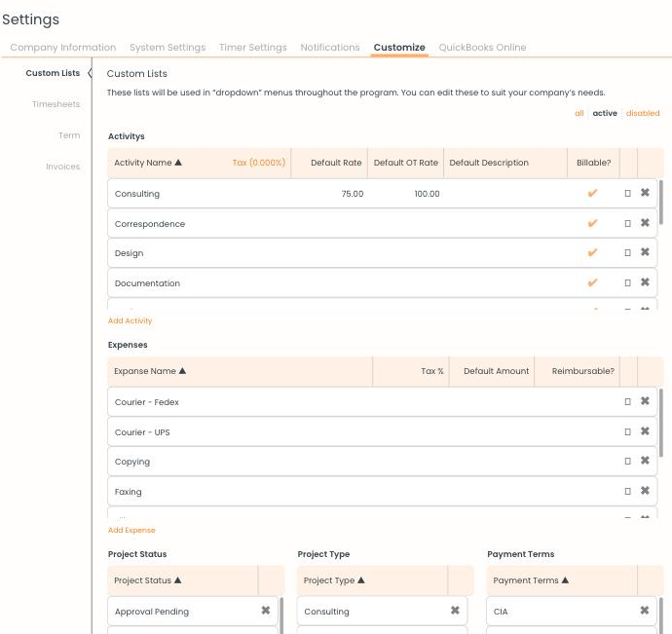
Task: Tick the Faxing expense row checkbox
Action: pyautogui.click(x=627, y=491)
